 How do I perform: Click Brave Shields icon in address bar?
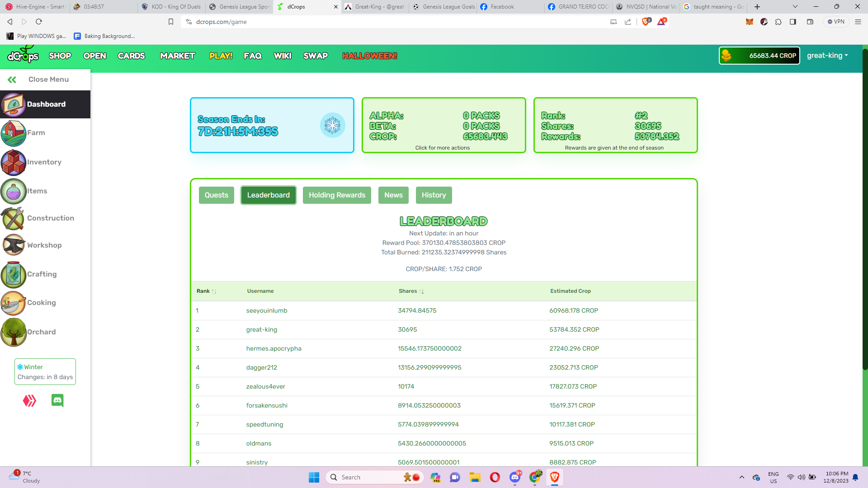point(646,22)
